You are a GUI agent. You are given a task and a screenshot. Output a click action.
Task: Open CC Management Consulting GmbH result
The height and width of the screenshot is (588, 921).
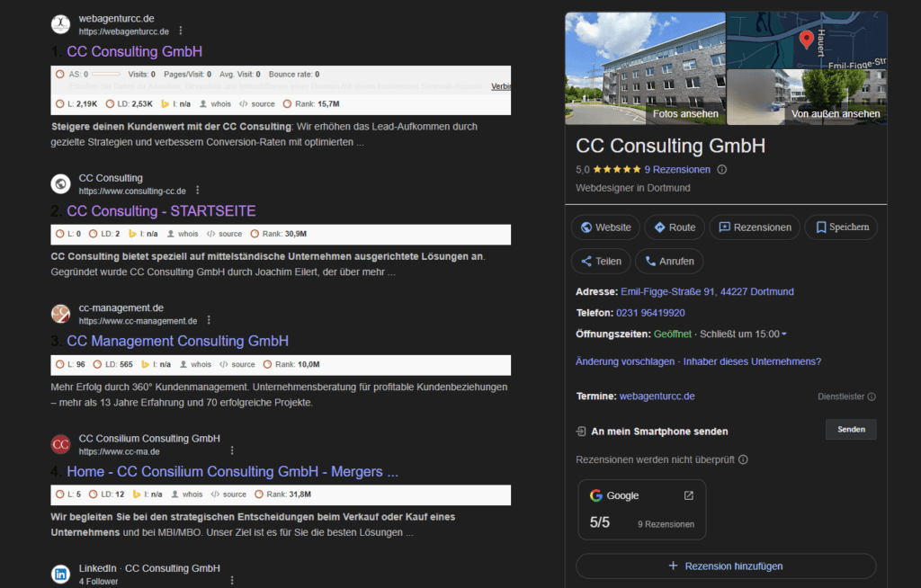pos(177,342)
